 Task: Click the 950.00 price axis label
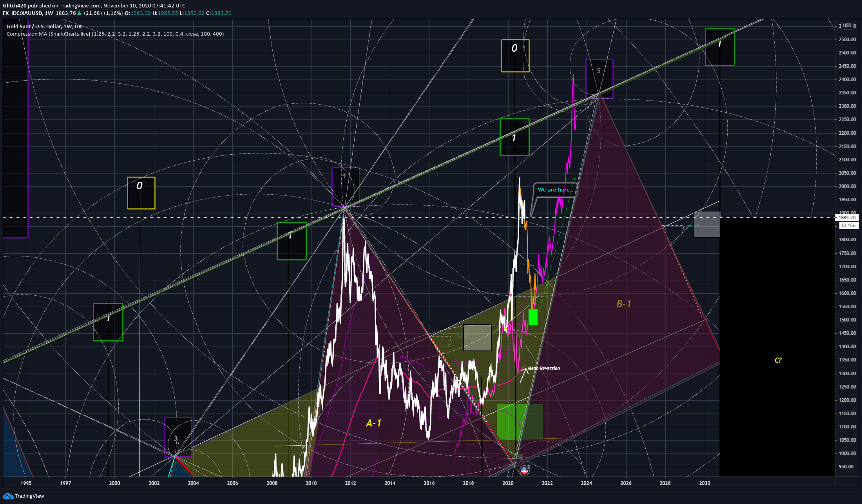pyautogui.click(x=846, y=467)
